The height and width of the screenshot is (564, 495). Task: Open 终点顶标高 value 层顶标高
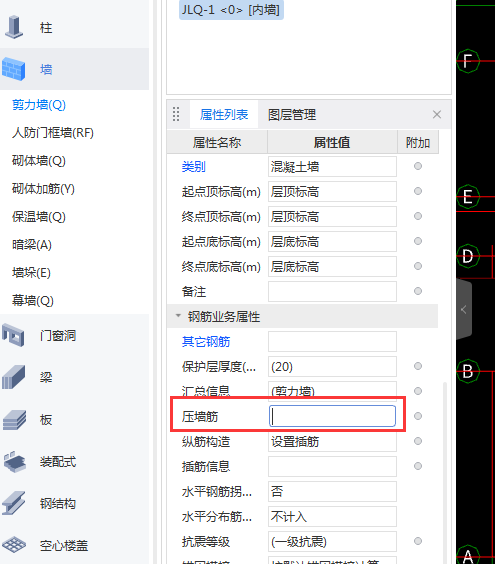(x=332, y=216)
